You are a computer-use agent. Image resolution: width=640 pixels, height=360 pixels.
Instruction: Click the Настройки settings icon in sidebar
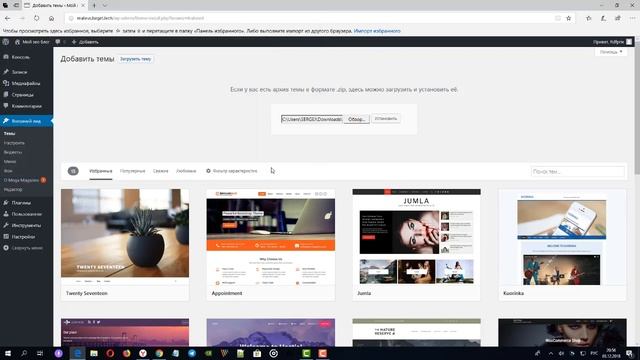tap(6, 237)
